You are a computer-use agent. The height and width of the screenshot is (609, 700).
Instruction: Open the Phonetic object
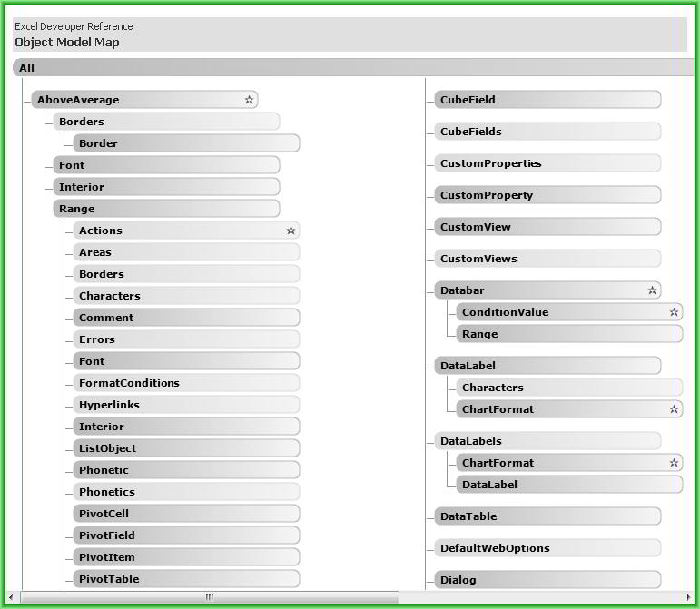186,470
